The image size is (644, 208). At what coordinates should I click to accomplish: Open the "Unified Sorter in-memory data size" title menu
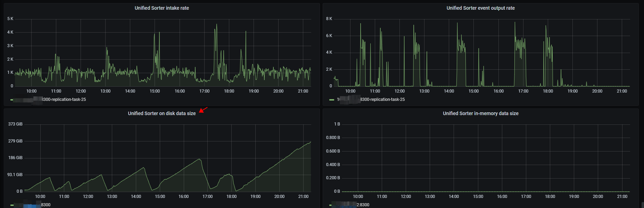pos(480,113)
